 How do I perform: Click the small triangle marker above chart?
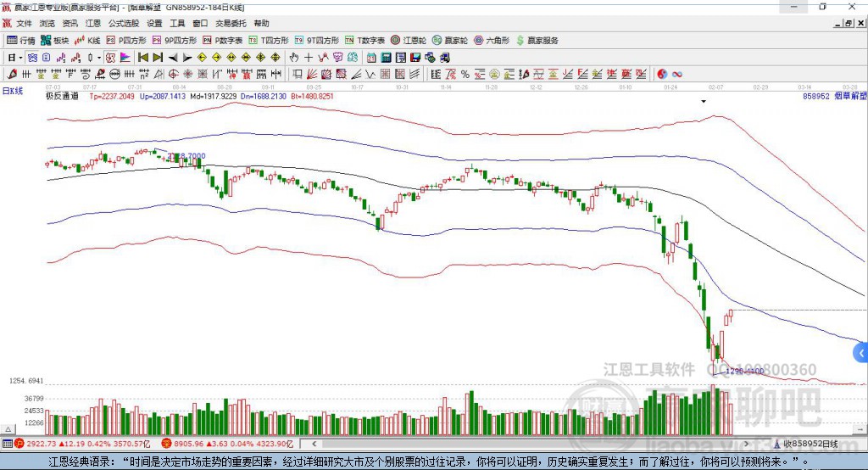click(704, 101)
